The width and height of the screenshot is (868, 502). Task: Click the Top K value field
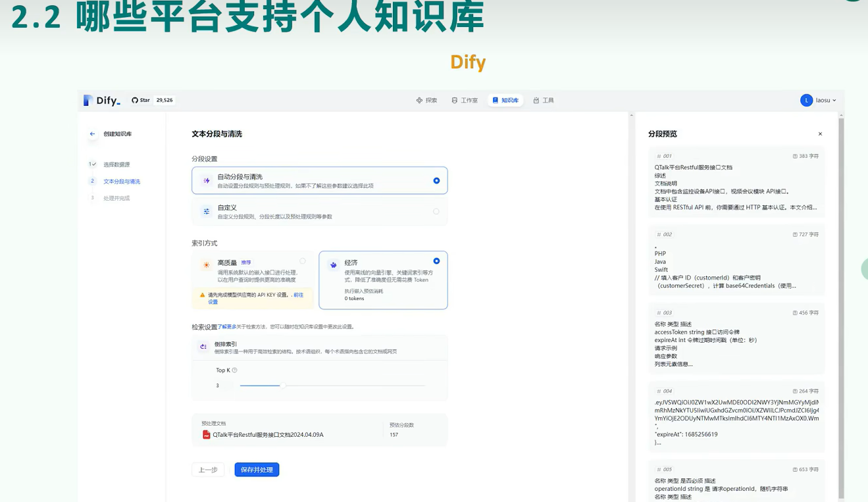[224, 386]
